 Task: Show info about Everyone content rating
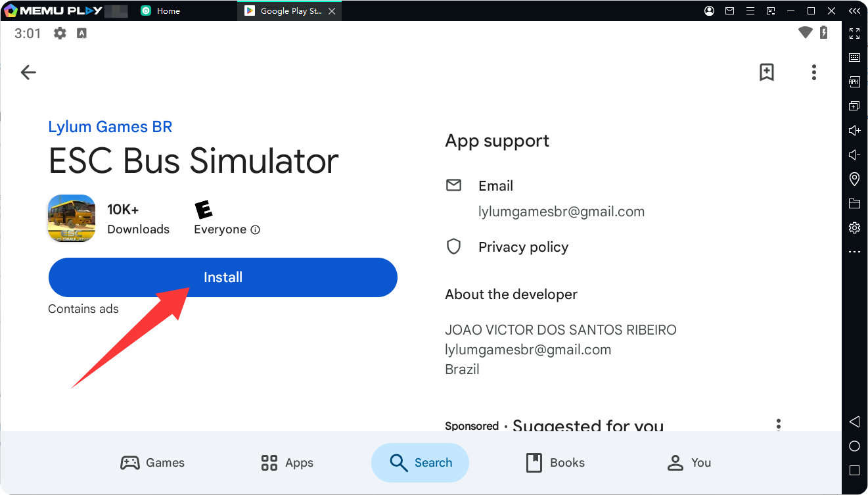point(256,230)
